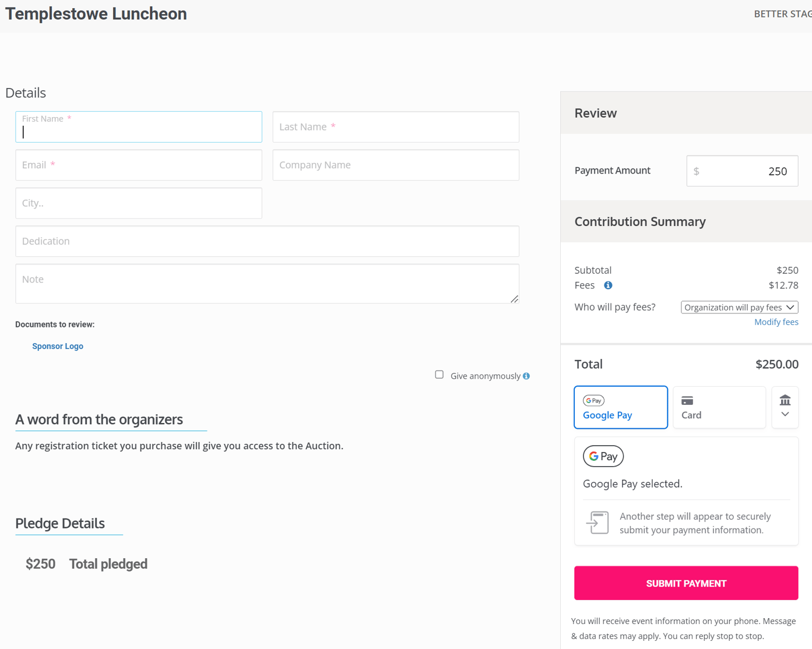The image size is (812, 649).
Task: Select Card as the payment method
Action: point(719,407)
